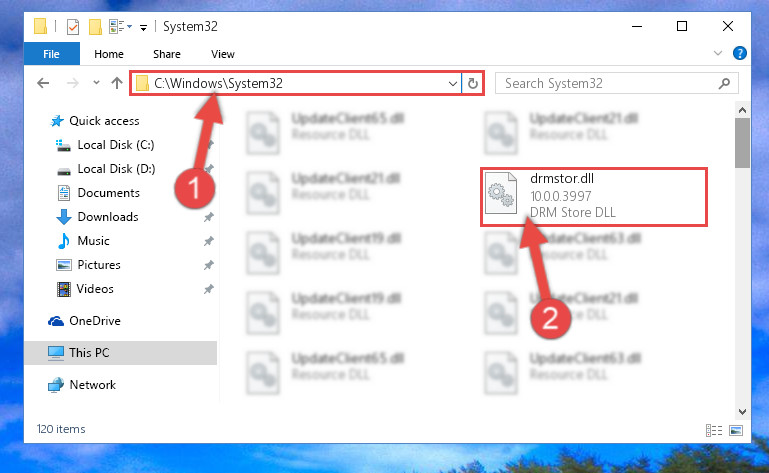Viewport: 769px width, 473px height.
Task: Switch to large icons view layout
Action: tap(736, 430)
